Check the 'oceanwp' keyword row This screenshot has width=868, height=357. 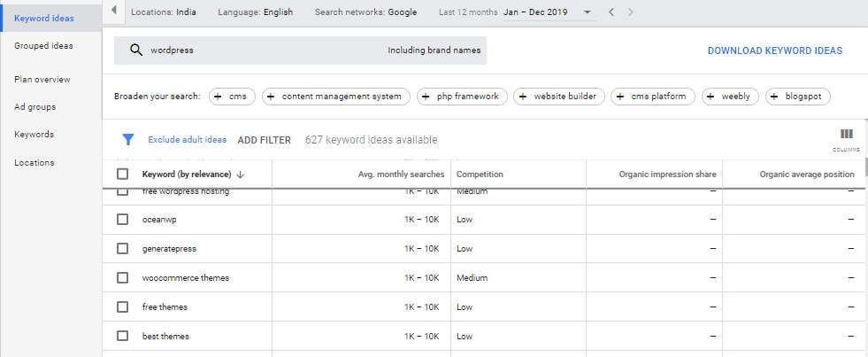click(x=122, y=220)
